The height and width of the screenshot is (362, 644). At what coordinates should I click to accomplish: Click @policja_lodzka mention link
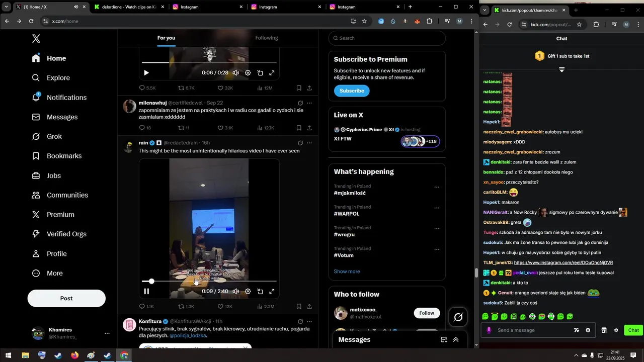188,335
